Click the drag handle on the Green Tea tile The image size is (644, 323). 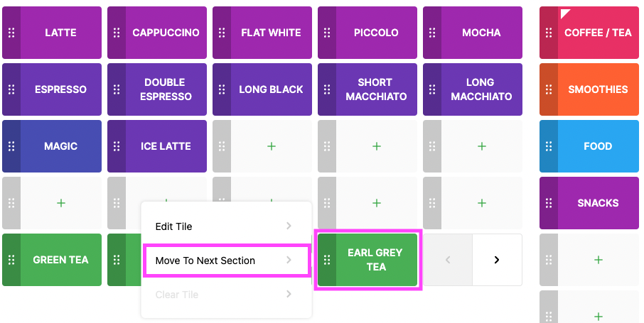(x=11, y=260)
